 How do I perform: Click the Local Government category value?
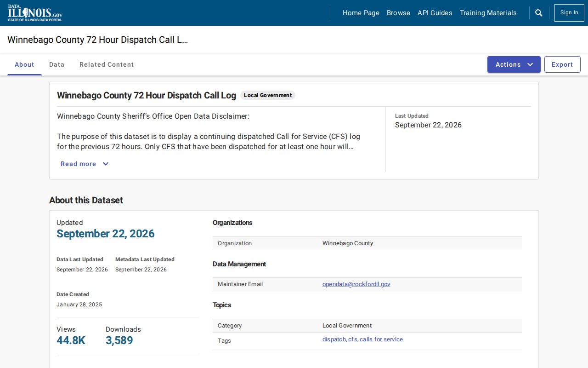347,326
